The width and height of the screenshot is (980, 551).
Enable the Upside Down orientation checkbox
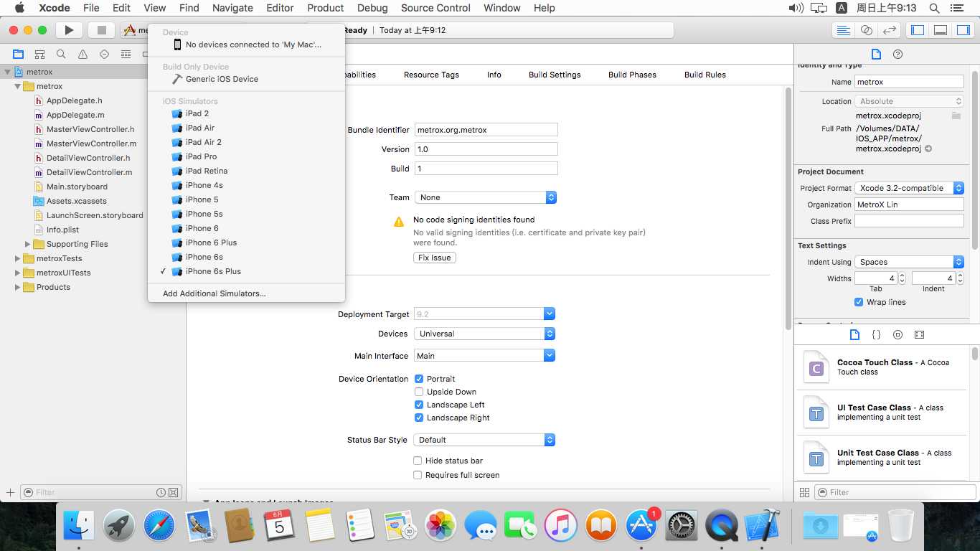(x=419, y=392)
